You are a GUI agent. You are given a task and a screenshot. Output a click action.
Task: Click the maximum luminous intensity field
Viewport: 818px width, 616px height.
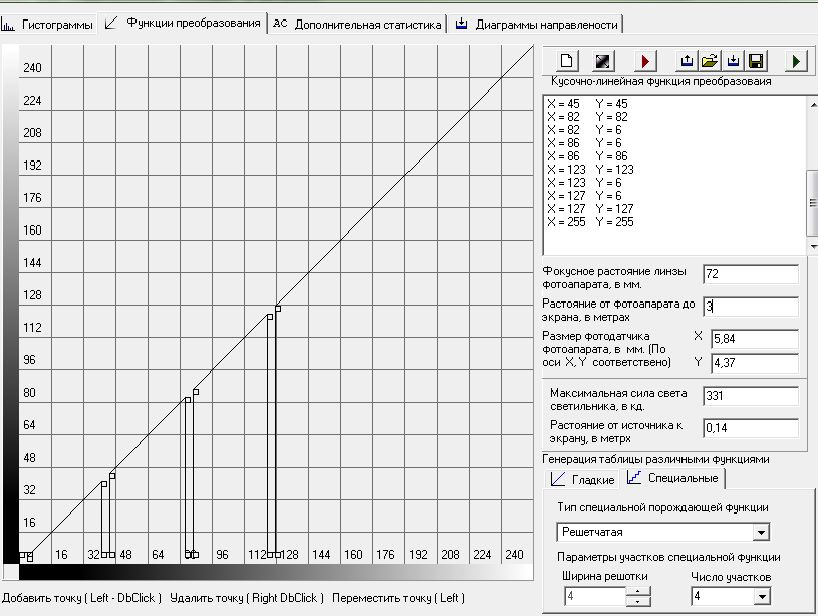point(750,396)
